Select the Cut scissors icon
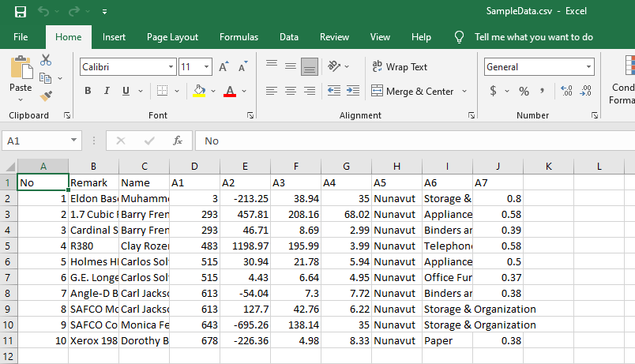 [46, 60]
